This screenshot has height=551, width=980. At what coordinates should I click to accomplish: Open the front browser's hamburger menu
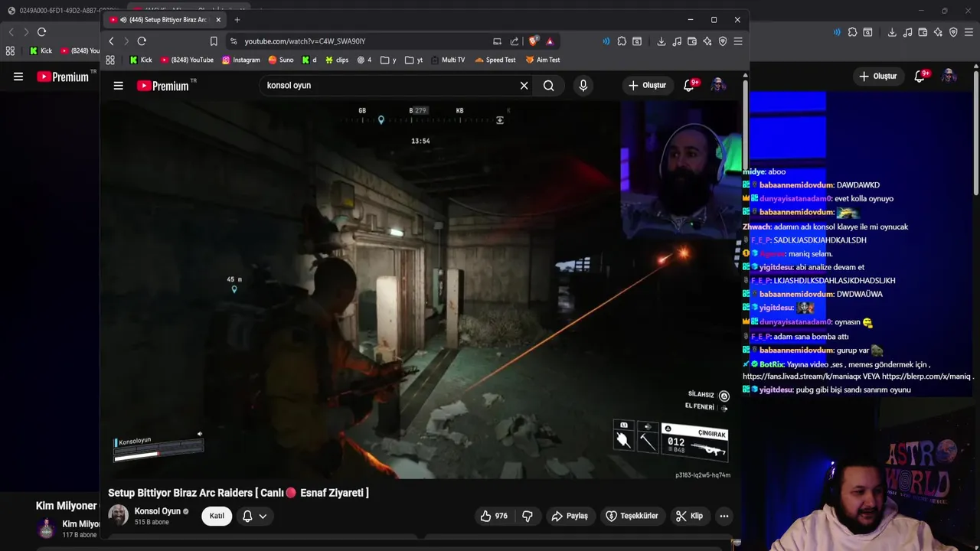pos(738,41)
